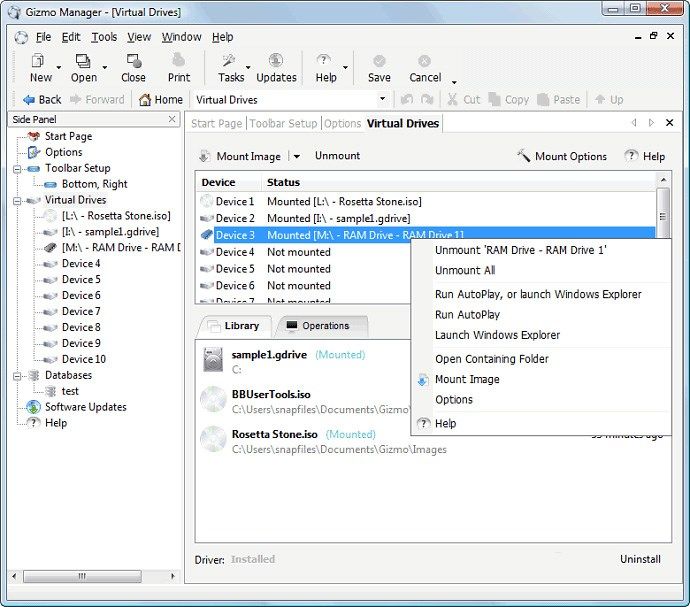Choose Unmount All from context menu
The image size is (690, 607).
click(x=465, y=270)
